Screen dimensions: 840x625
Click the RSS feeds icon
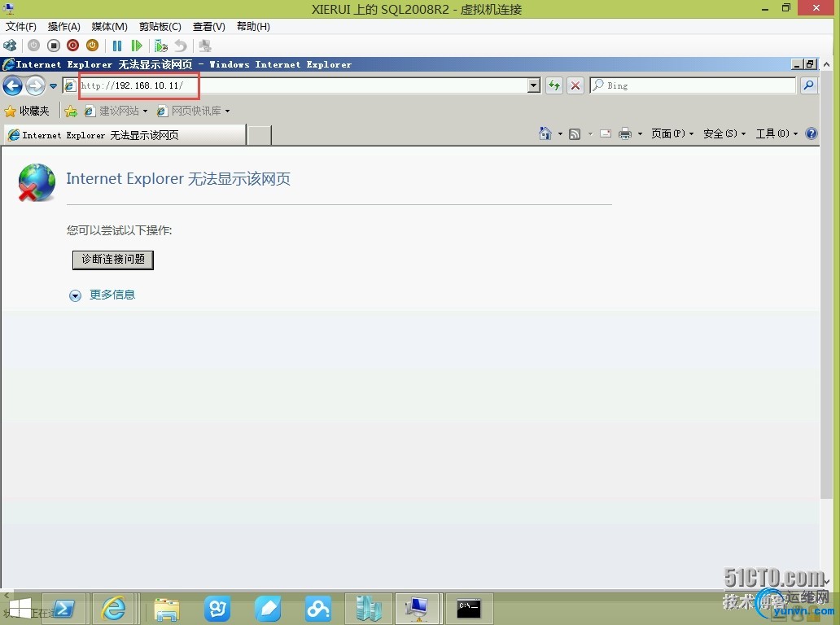coord(575,134)
